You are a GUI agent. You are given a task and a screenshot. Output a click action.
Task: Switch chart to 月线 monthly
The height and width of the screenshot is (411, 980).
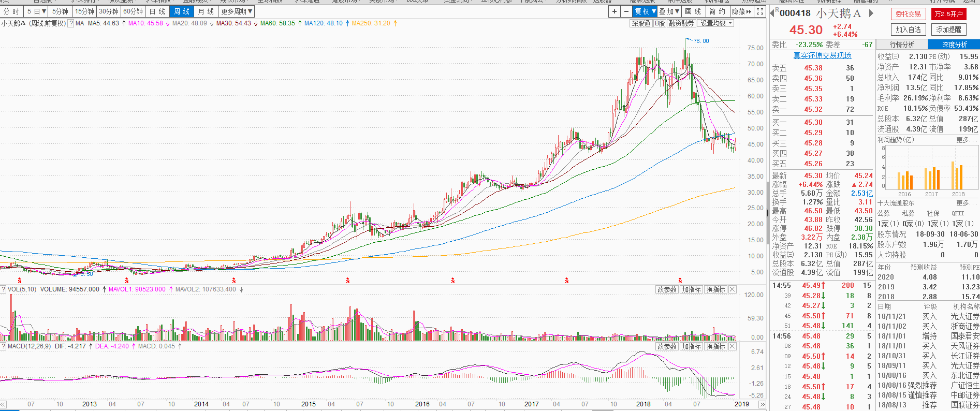206,11
